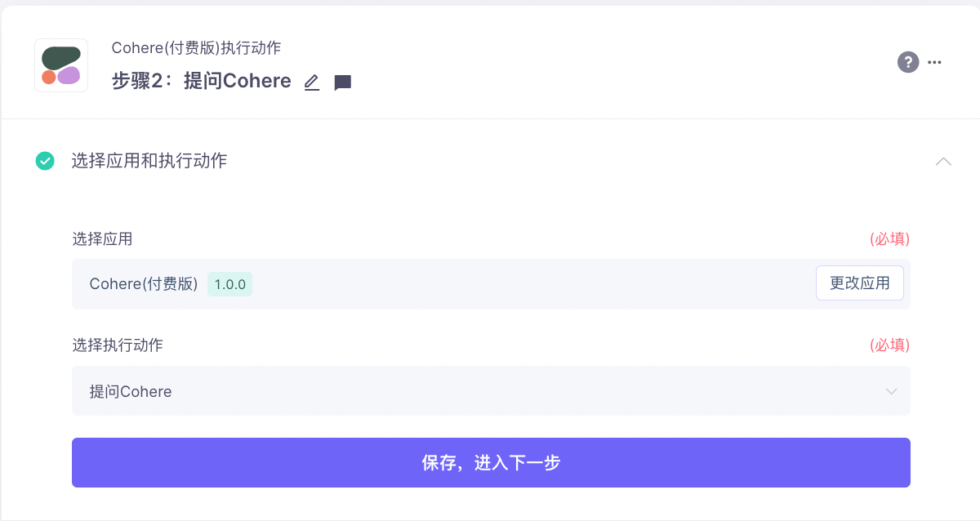Click the 选择应用 field label
Viewport: 980px width, 521px height.
point(102,238)
